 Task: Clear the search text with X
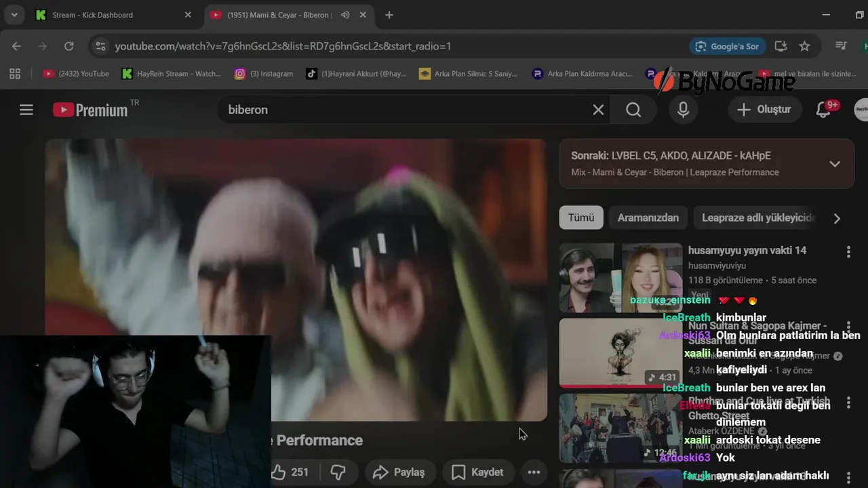(598, 110)
